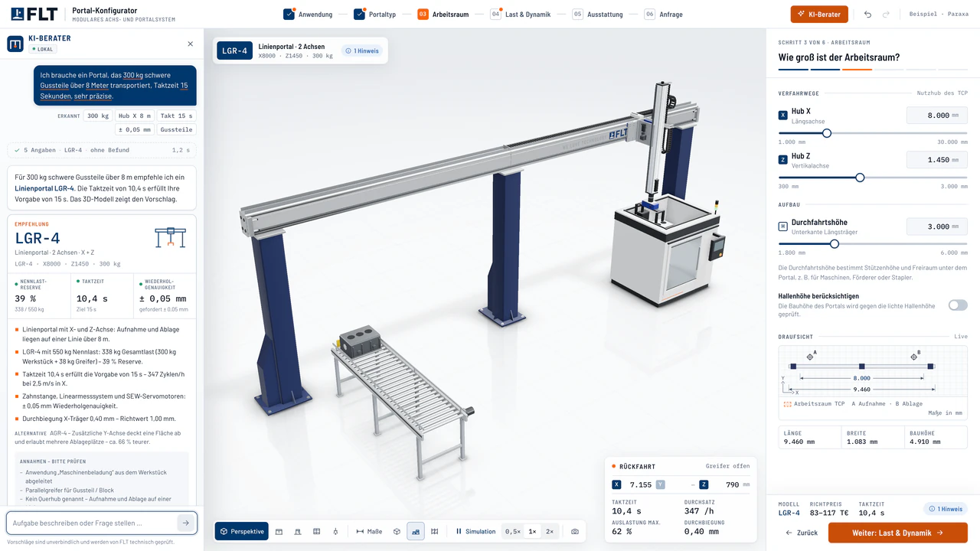The height and width of the screenshot is (551, 980).
Task: Click the 'Gussteile' recognized tag
Action: 177,129
